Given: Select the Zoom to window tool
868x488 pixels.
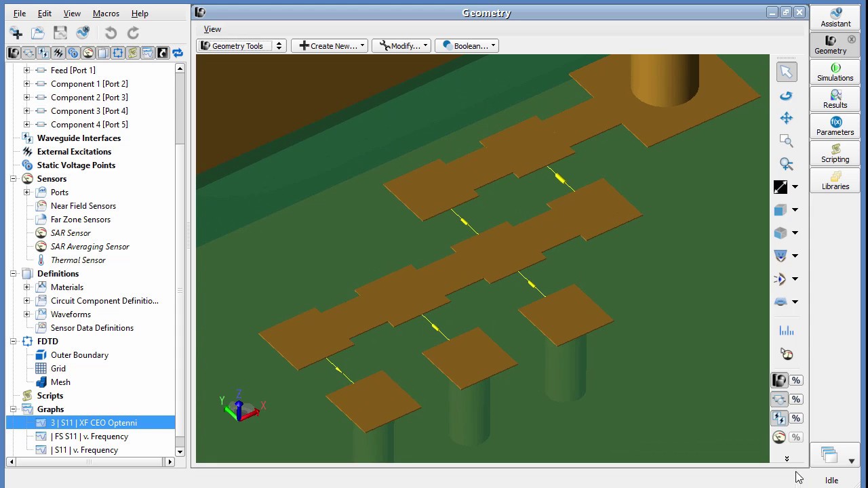Looking at the screenshot, I should pyautogui.click(x=786, y=141).
